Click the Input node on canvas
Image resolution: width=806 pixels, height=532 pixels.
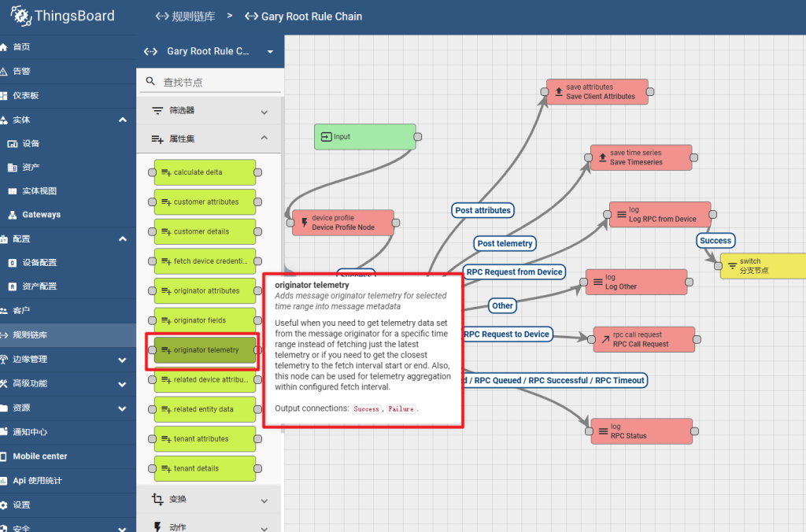click(365, 137)
